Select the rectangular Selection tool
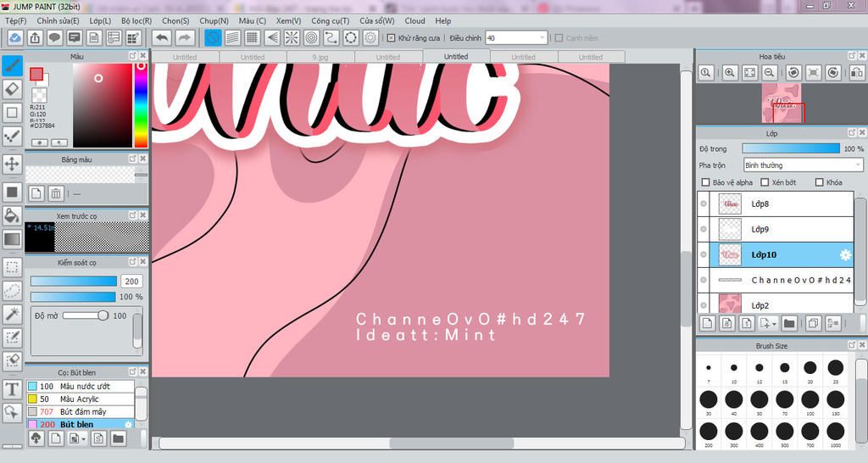 coord(12,267)
